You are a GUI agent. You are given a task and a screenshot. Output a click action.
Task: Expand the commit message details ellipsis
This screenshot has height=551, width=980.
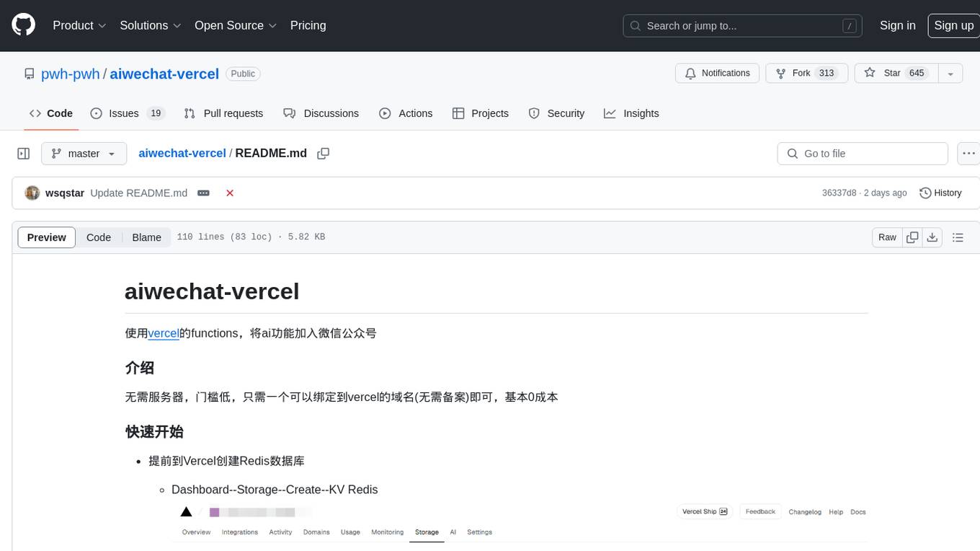click(204, 193)
